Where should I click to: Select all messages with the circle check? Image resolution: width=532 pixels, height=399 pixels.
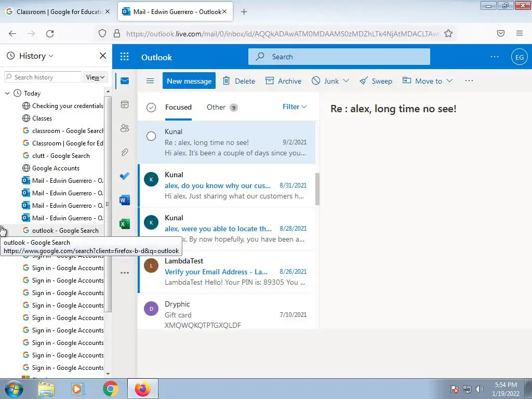[x=151, y=107]
